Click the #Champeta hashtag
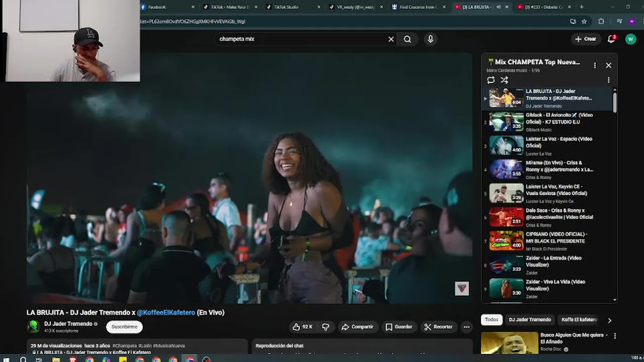The height and width of the screenshot is (362, 644). (x=125, y=346)
